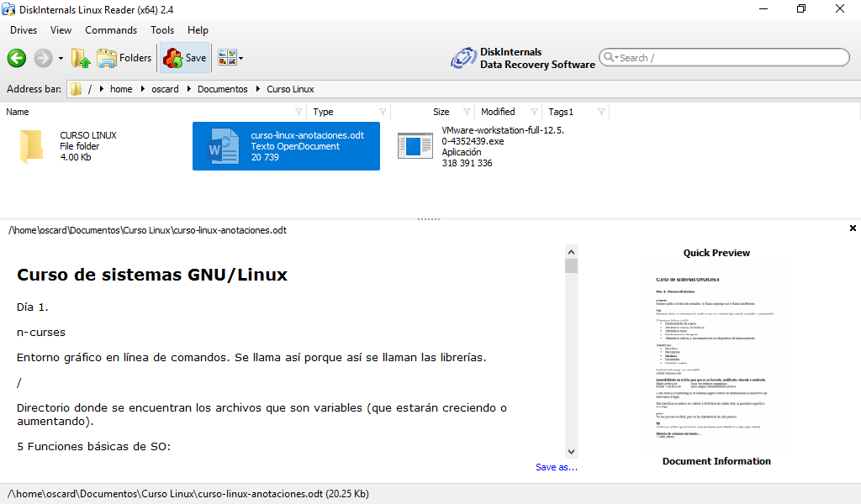Sort by the Size column header
861x504 pixels.
coord(441,112)
